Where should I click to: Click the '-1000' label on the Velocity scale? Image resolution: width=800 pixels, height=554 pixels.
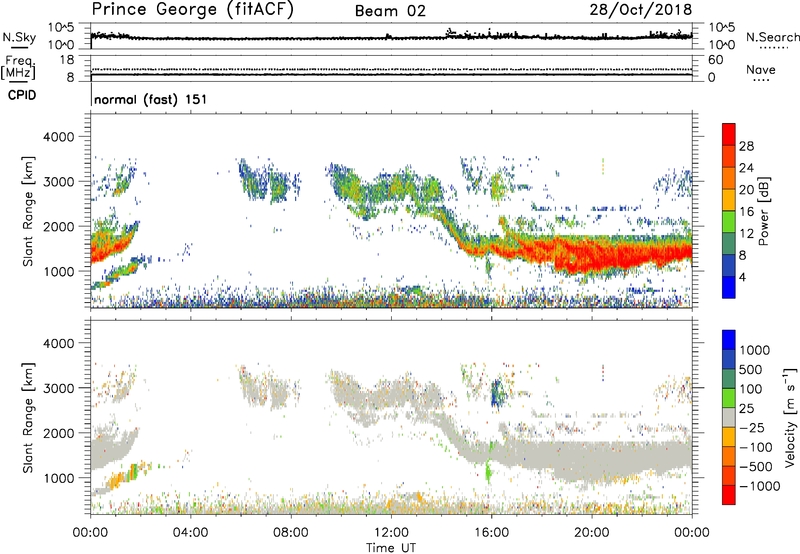coord(759,486)
